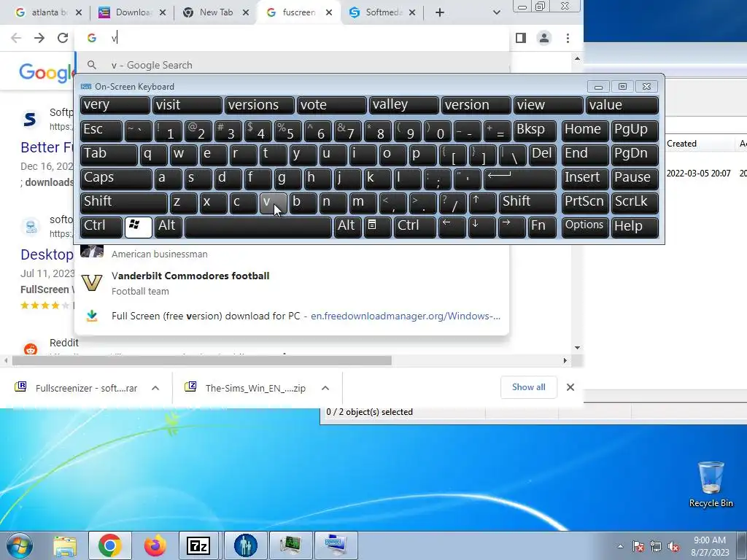Image resolution: width=747 pixels, height=560 pixels.
Task: Click the horizontal page scrollbar
Action: (202, 361)
